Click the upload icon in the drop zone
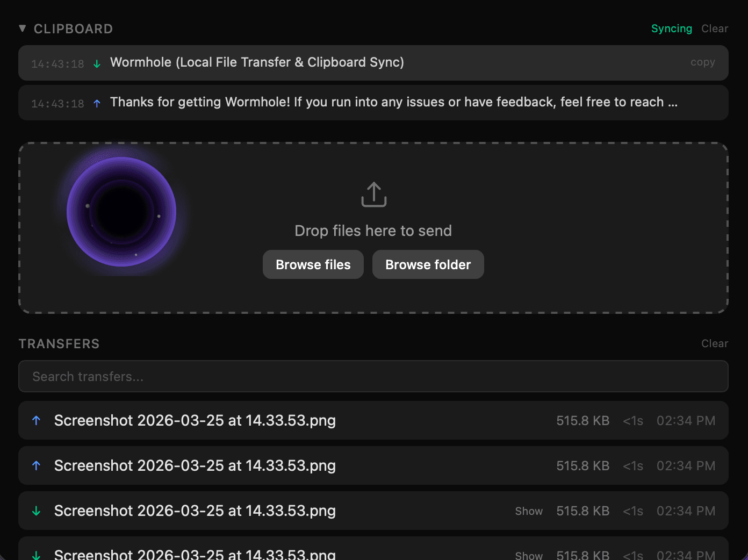Screen dimensions: 748x560 coord(373,194)
